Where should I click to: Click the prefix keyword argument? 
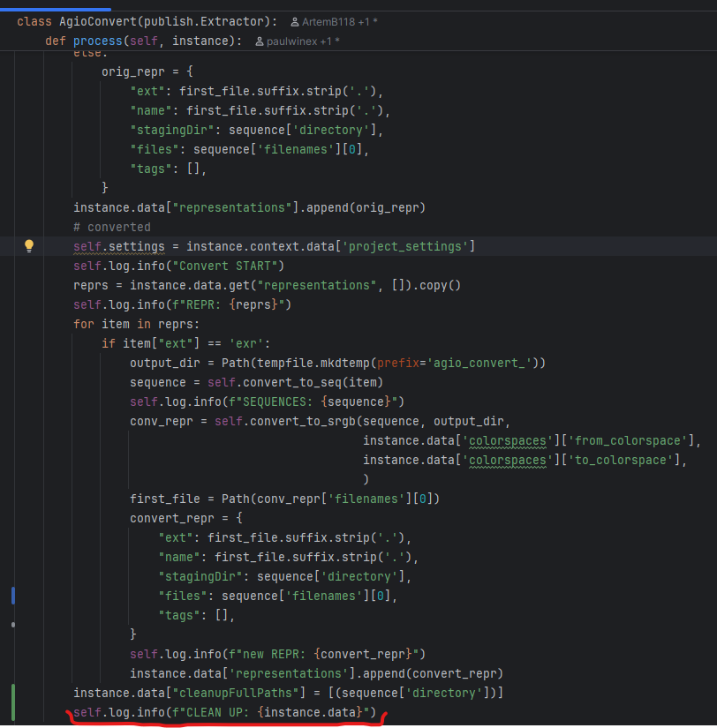[x=397, y=364]
